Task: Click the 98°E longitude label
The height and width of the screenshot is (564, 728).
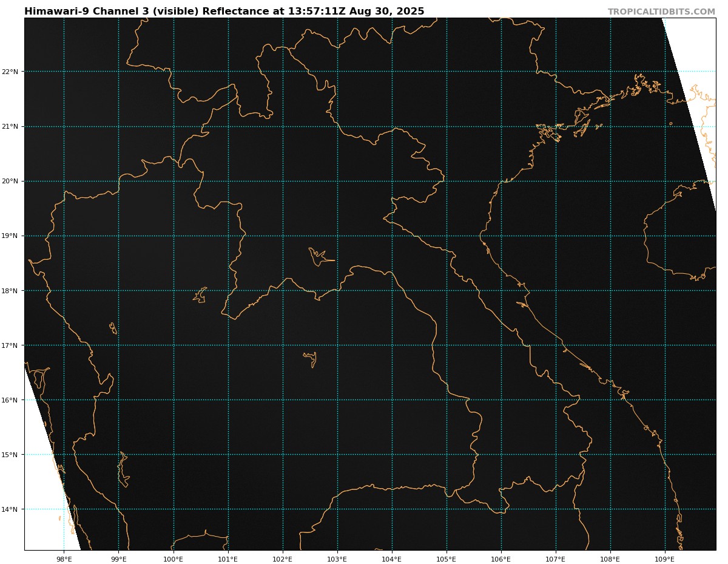Action: [64, 559]
